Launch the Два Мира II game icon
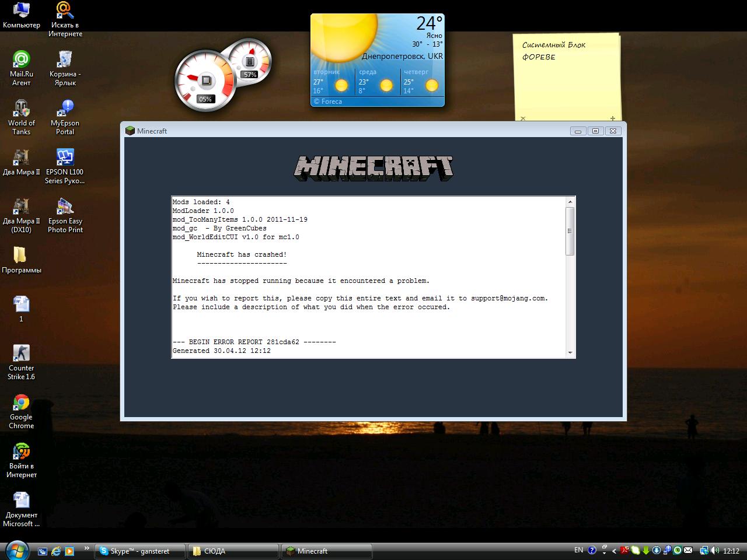The height and width of the screenshot is (560, 747). [22, 163]
